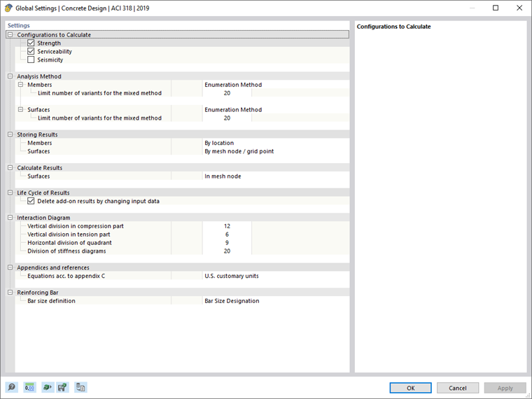Collapse Appendices and references section
The height and width of the screenshot is (399, 532).
click(x=10, y=267)
